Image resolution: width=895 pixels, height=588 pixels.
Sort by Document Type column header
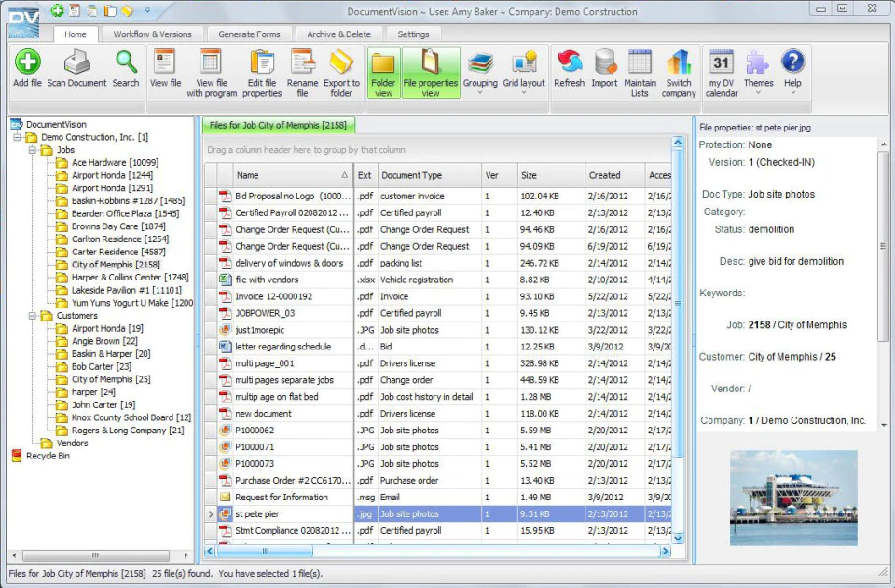click(429, 176)
